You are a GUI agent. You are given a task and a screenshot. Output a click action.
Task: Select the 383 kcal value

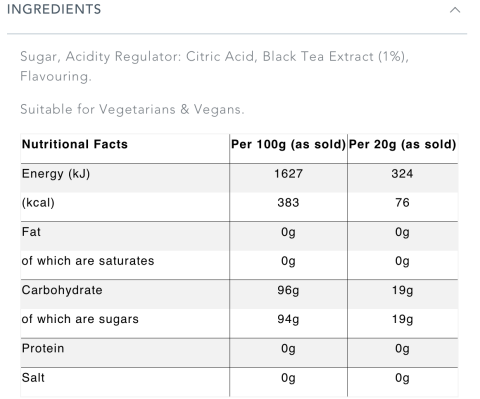coord(288,203)
